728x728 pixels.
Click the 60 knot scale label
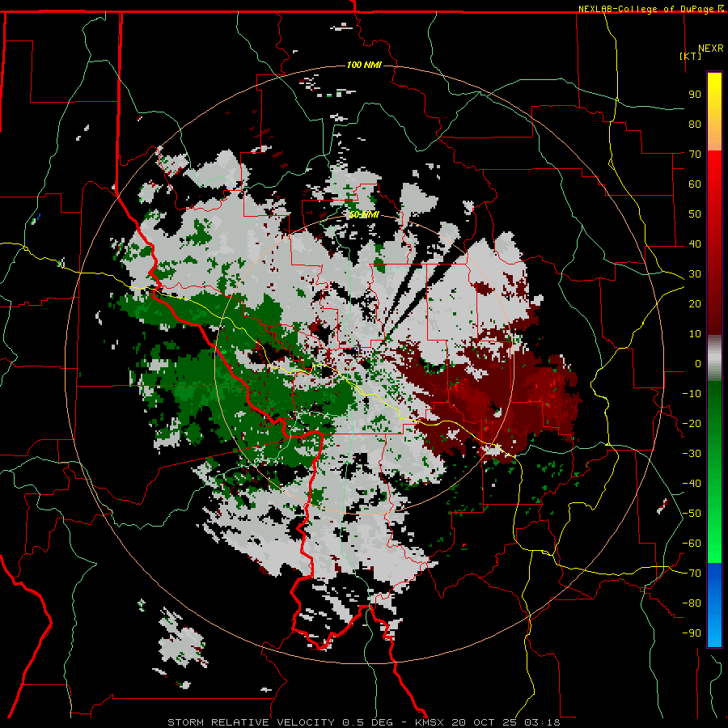[x=695, y=184]
